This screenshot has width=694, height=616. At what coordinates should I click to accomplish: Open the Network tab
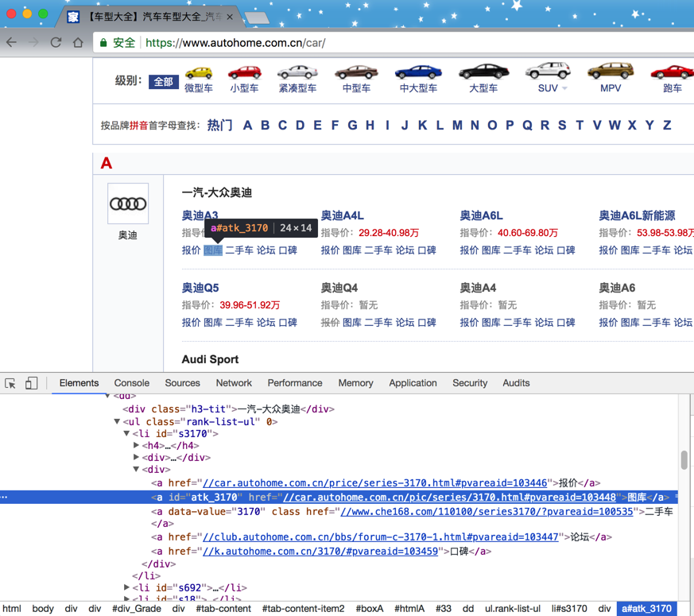tap(234, 383)
